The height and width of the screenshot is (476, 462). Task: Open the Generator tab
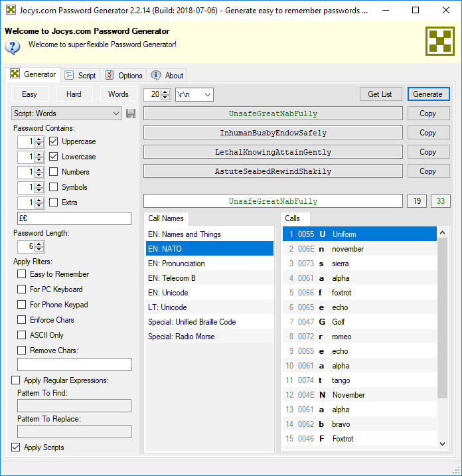(33, 74)
